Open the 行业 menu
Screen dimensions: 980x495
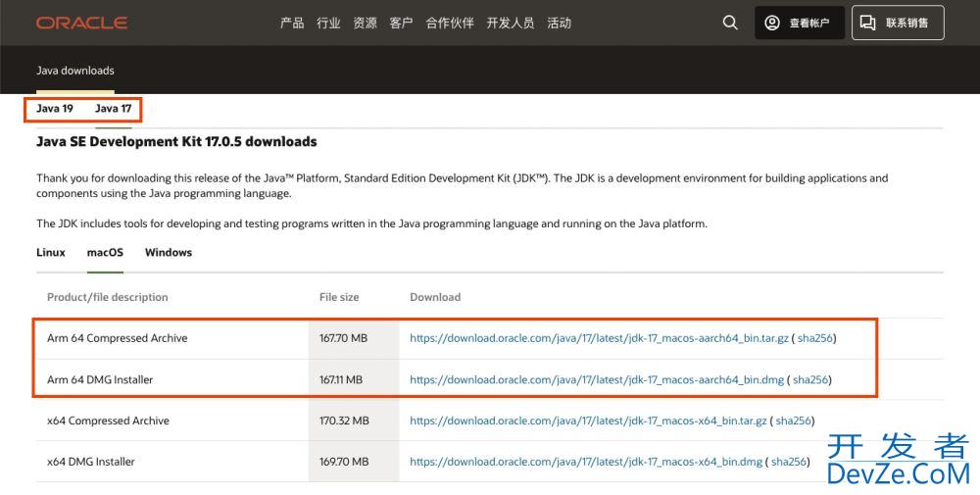pyautogui.click(x=328, y=24)
